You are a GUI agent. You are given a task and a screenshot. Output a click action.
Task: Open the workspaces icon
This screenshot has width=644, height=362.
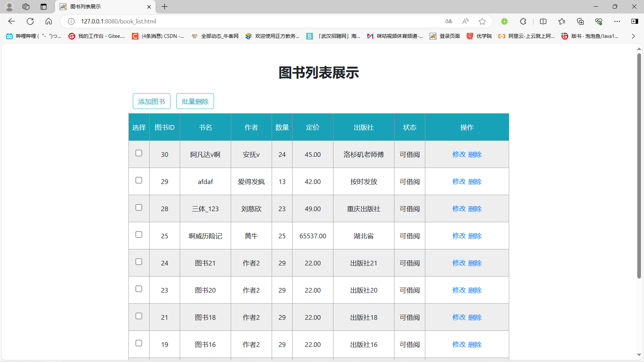[26, 7]
